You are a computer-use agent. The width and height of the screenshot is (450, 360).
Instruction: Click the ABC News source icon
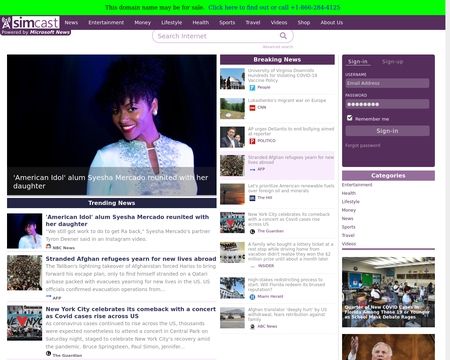pos(252,327)
